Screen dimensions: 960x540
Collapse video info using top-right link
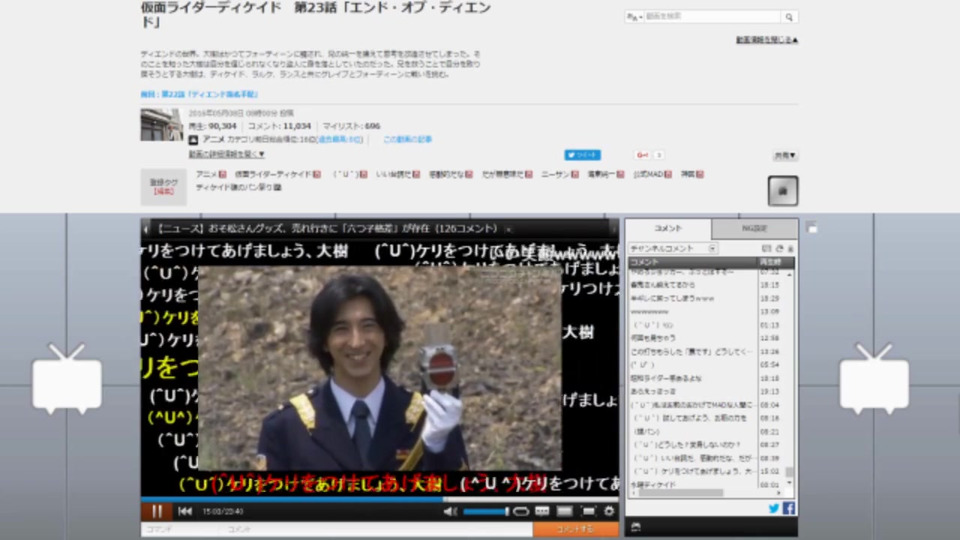coord(767,40)
